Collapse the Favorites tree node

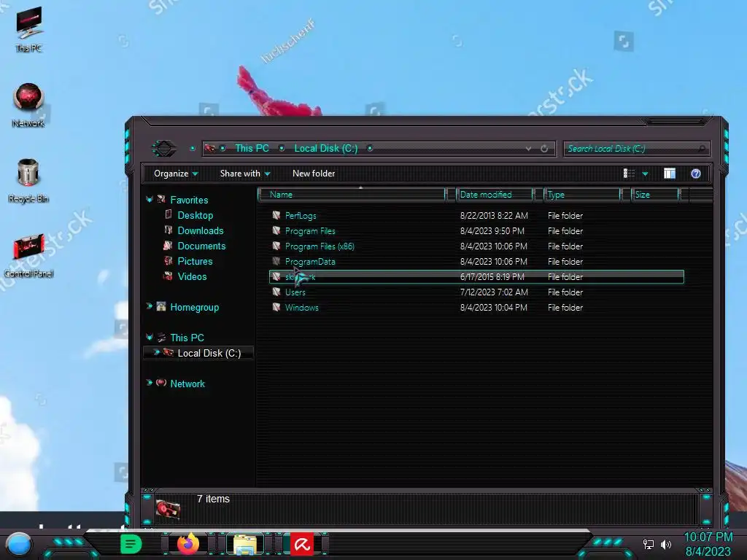point(150,200)
